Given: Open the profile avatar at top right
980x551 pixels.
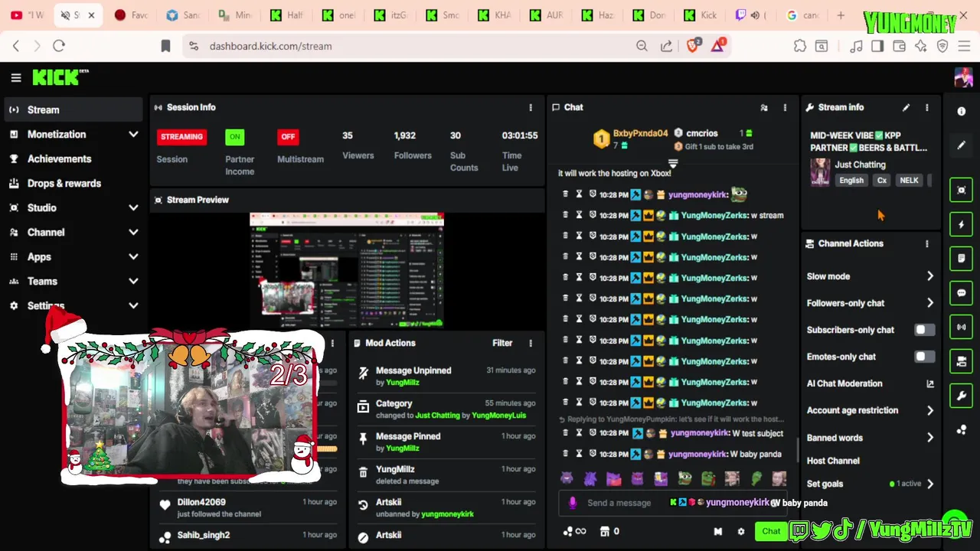Looking at the screenshot, I should [963, 77].
